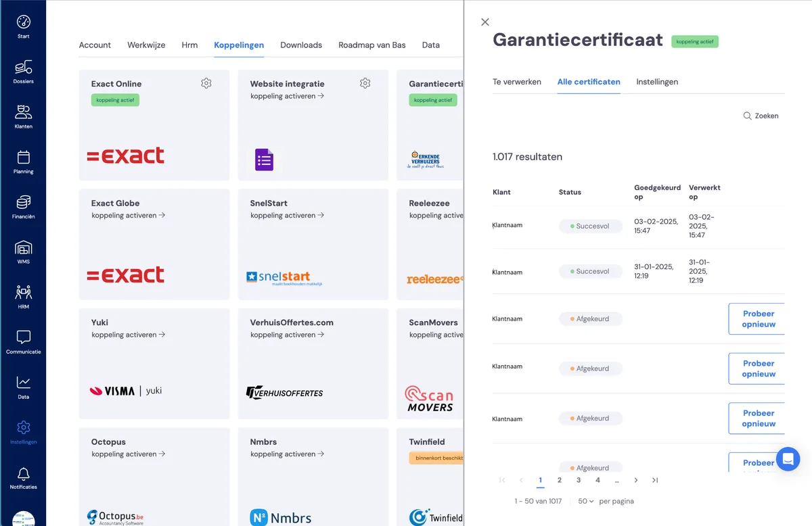Activate the Octopus koppeling

click(129, 454)
